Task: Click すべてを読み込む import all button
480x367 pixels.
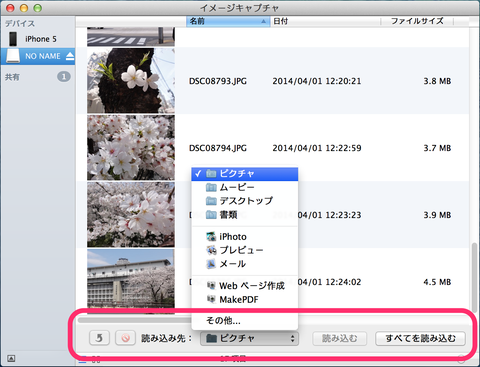Action: pos(420,338)
